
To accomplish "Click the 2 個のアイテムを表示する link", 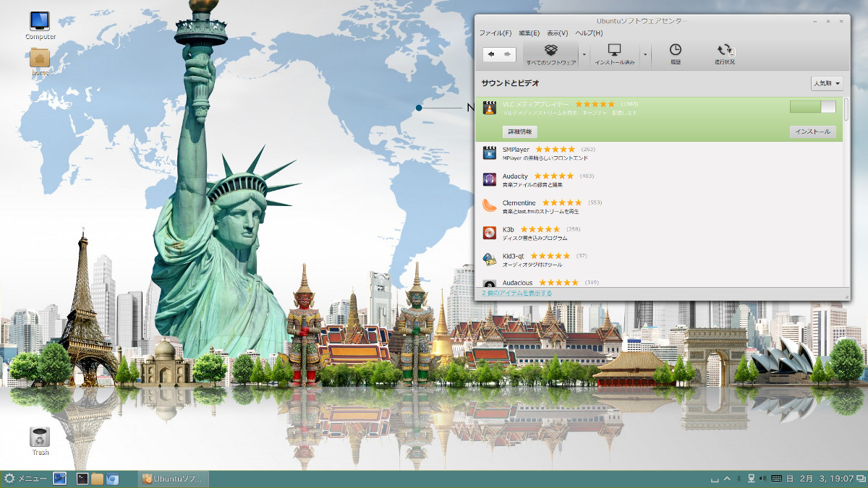I will point(517,293).
